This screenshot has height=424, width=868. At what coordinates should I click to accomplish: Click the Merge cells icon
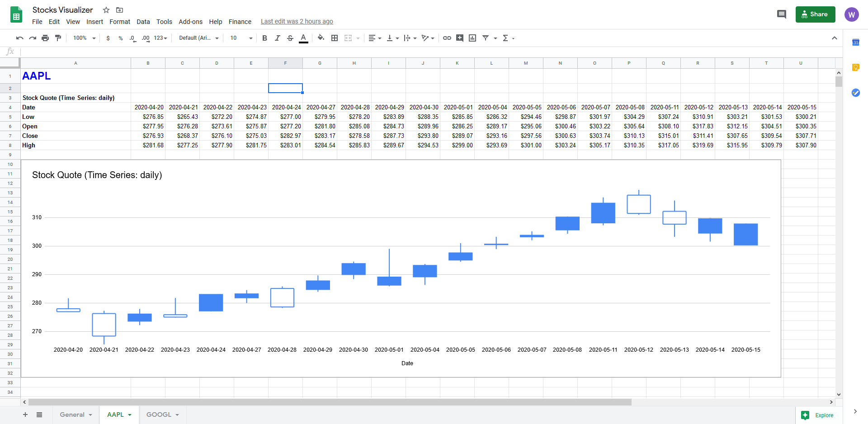348,38
